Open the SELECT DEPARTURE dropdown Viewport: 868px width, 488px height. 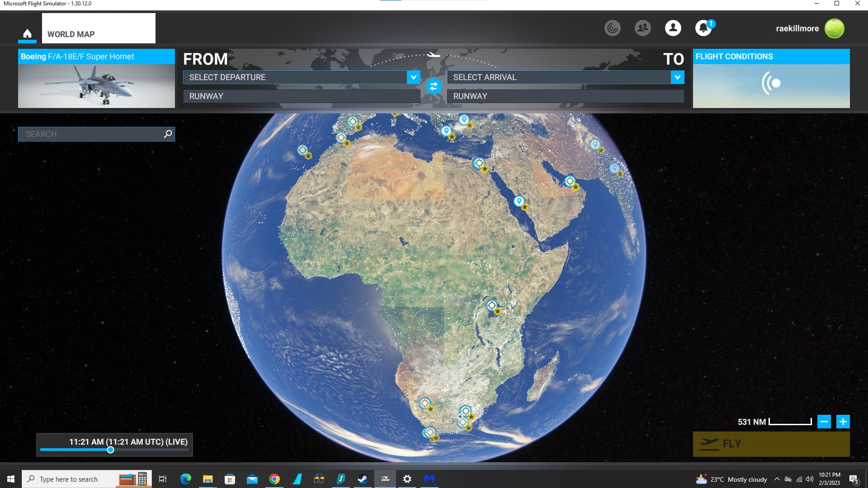coord(301,77)
